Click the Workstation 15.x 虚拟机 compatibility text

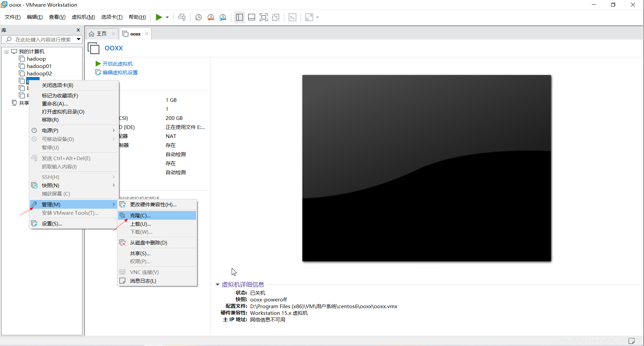(x=279, y=313)
